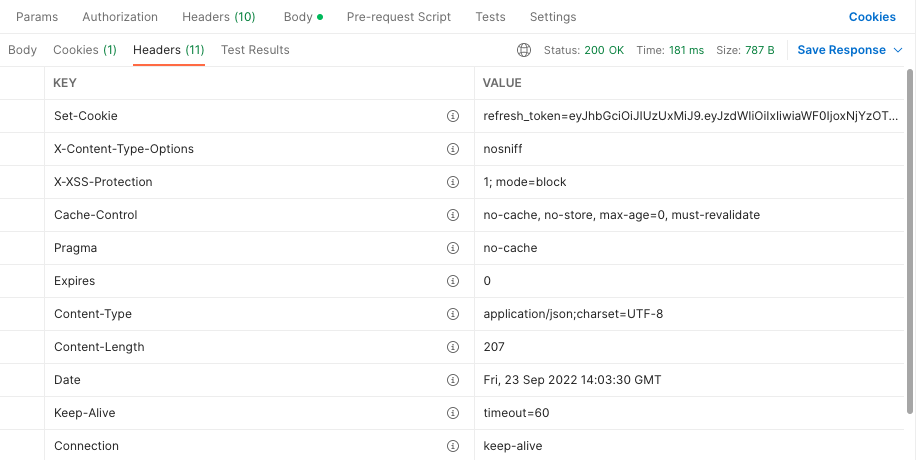
Task: Click the Expires key name
Action: (75, 281)
